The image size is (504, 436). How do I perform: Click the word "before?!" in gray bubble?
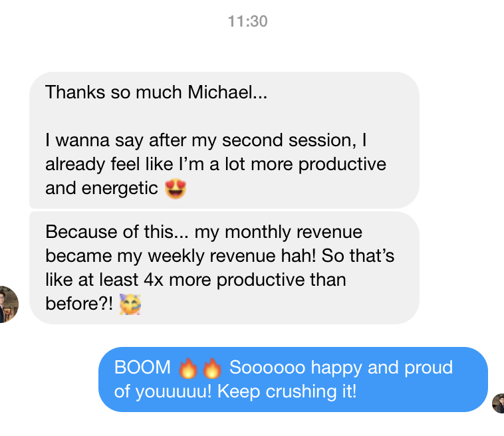(x=78, y=304)
